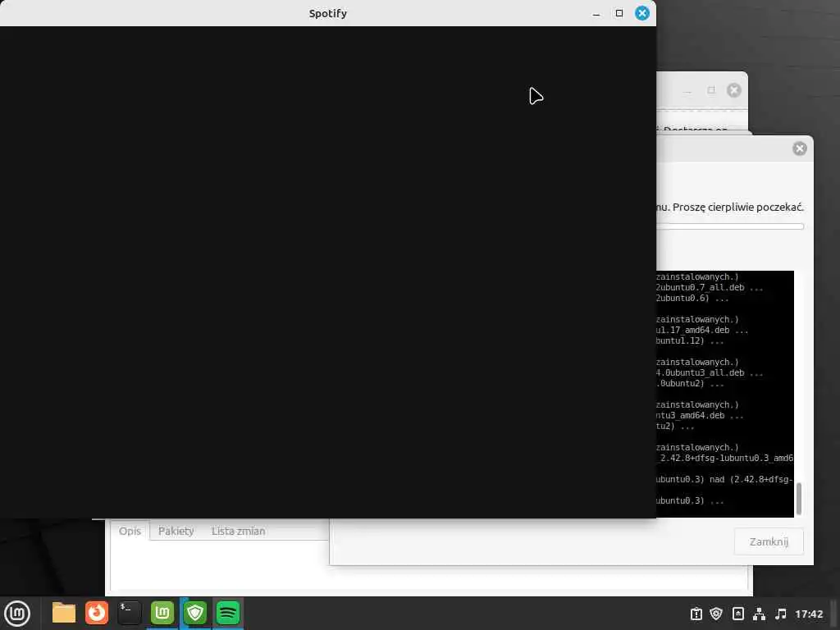Click the terminal output scrollbar
Viewport: 840px width, 630px height.
pos(799,499)
